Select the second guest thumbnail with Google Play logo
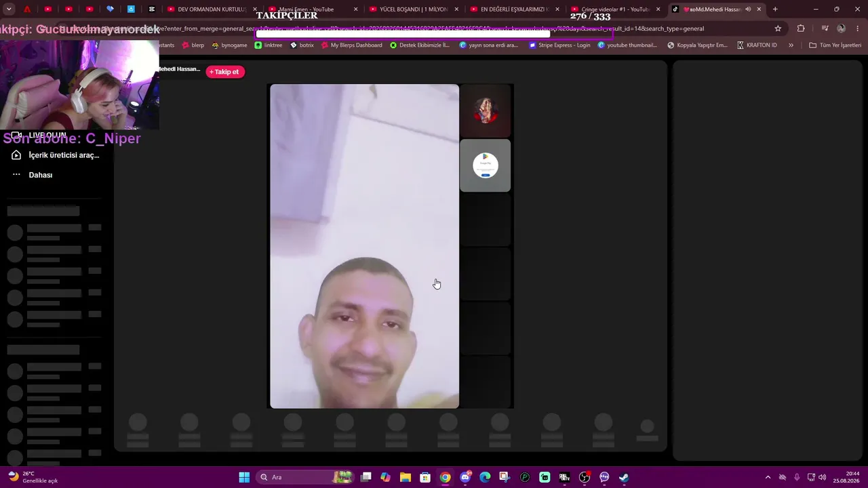Screen dimensions: 868x488 tap(486, 165)
